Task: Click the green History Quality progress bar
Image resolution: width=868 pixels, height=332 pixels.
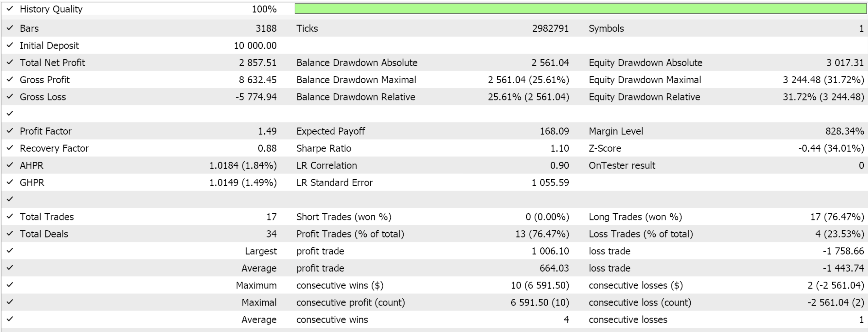Action: click(x=581, y=9)
